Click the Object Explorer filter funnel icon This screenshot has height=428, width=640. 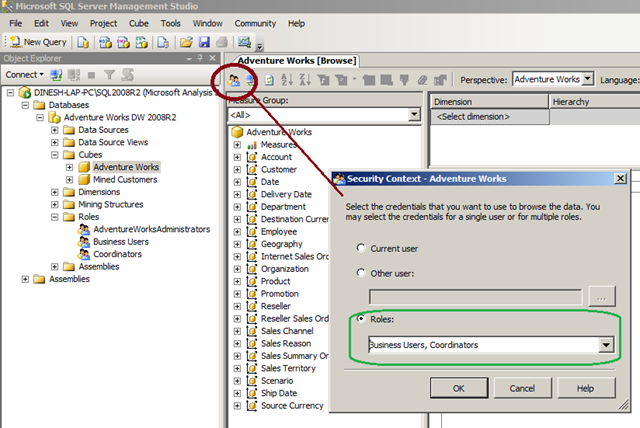click(x=109, y=75)
